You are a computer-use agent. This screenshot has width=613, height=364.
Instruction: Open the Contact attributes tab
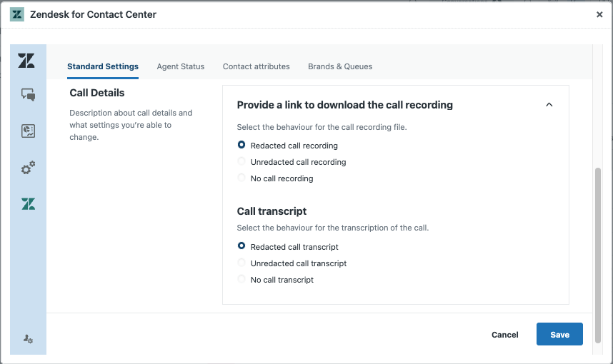pyautogui.click(x=256, y=66)
